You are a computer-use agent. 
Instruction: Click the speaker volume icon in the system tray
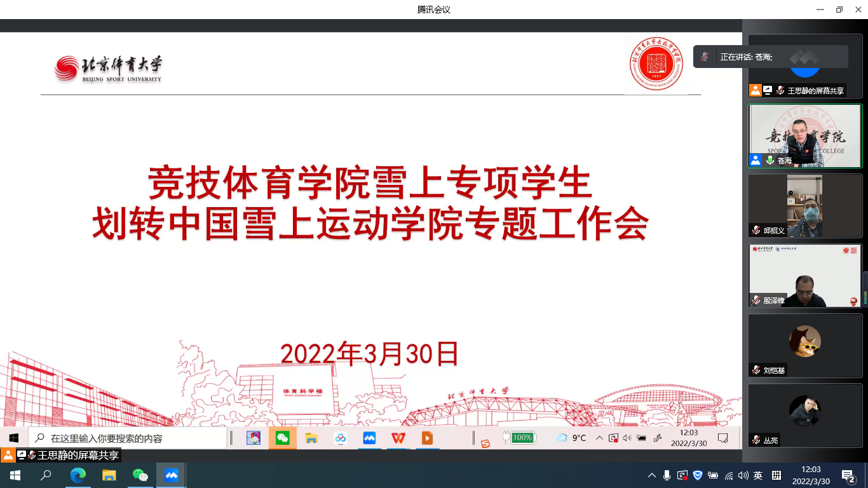coord(744,475)
